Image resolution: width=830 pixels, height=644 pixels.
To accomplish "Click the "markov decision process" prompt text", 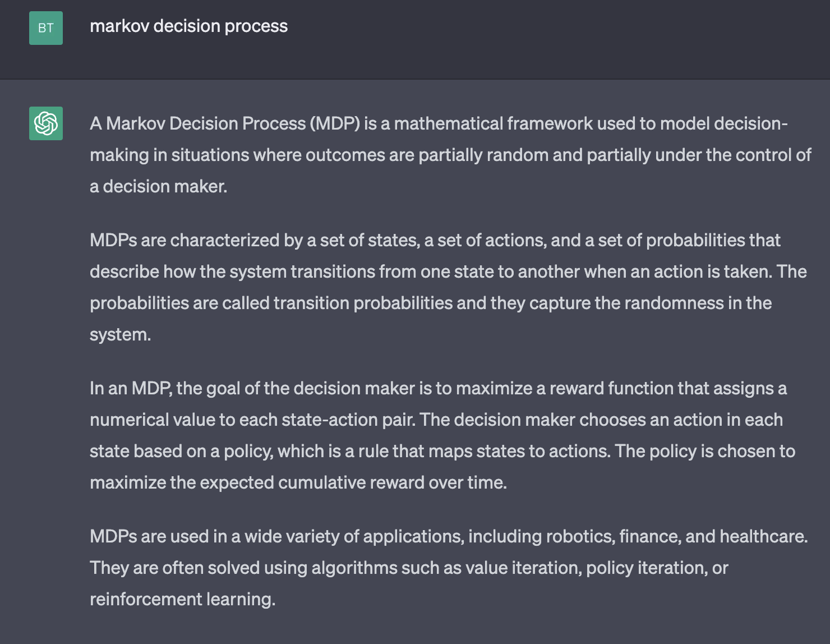I will click(188, 26).
